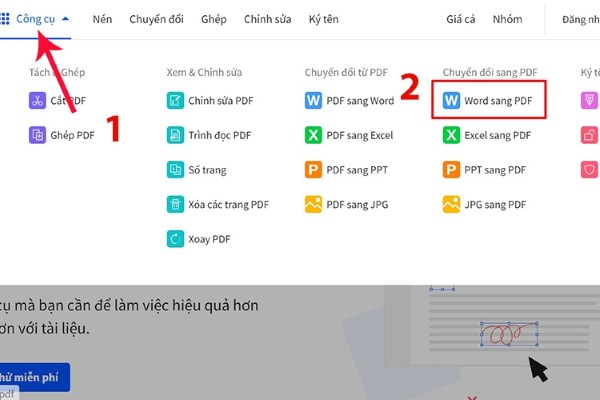Click the PPT sang PDF P icon
The width and height of the screenshot is (600, 400).
pos(451,170)
